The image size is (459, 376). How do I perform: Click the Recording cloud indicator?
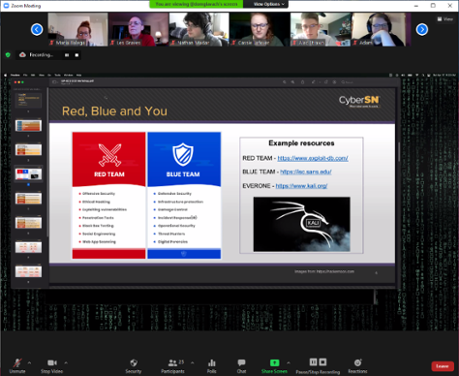[23, 55]
